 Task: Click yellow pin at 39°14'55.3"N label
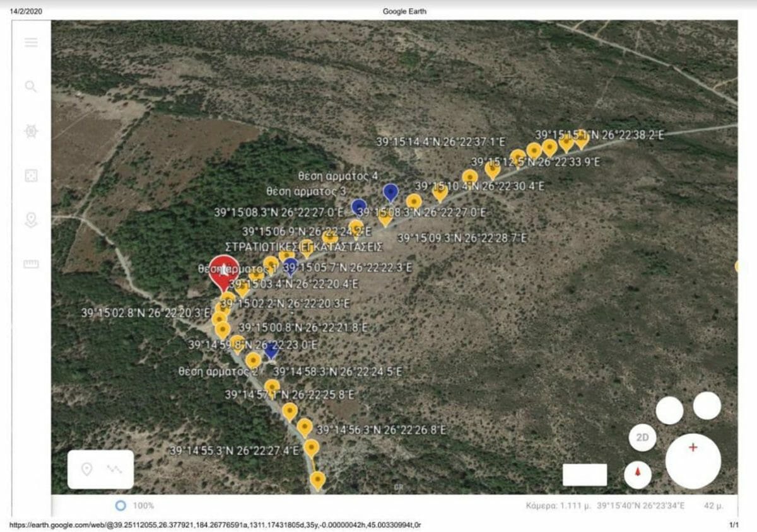(x=311, y=449)
